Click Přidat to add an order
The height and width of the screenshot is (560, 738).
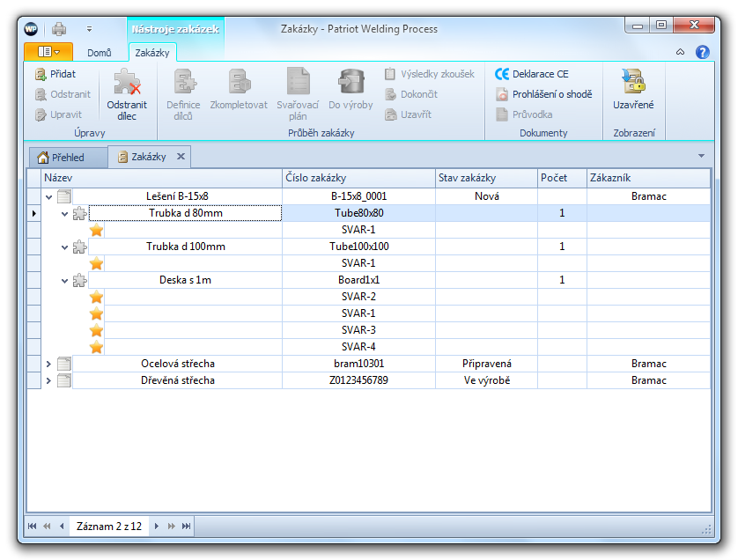coord(55,74)
